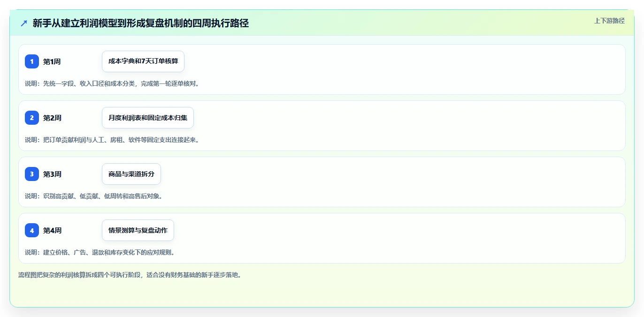Click the number 1 step badge

(32, 61)
